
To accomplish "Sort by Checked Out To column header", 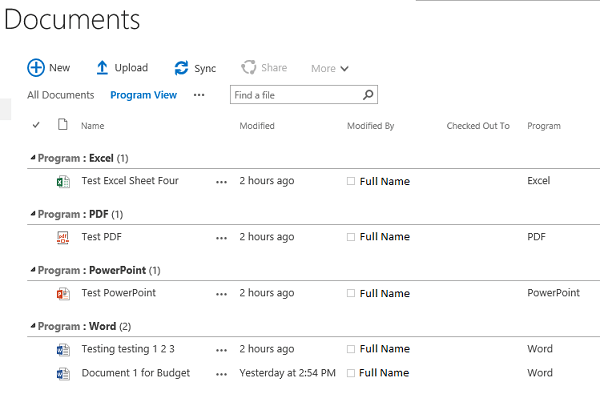I will (x=478, y=126).
